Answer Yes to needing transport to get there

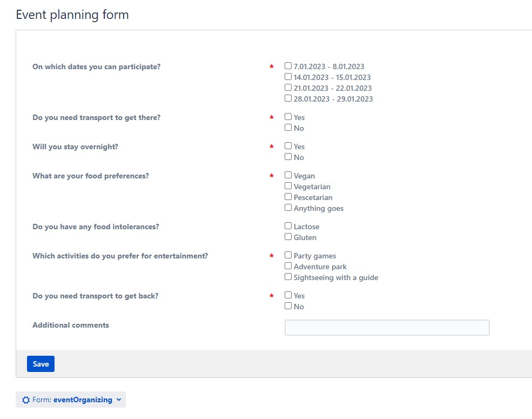288,116
